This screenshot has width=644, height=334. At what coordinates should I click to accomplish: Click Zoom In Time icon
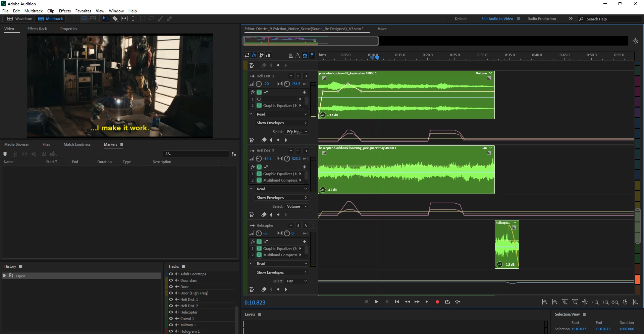pos(565,302)
